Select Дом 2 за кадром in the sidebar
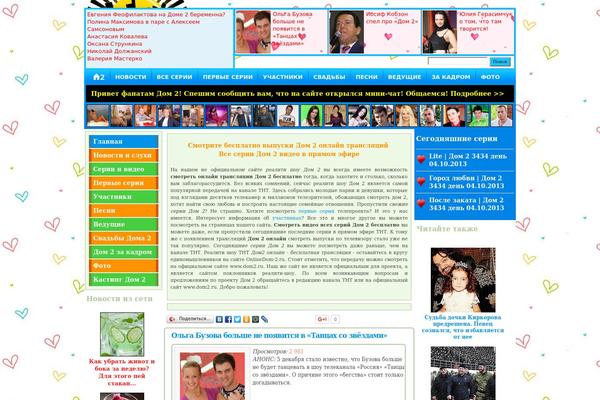 pos(124,252)
